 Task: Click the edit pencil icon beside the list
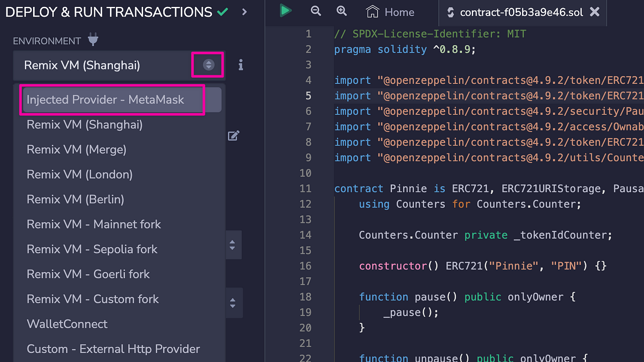[234, 135]
